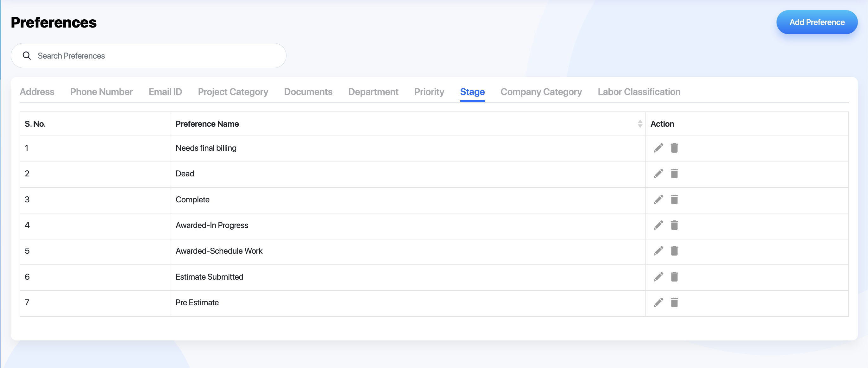The width and height of the screenshot is (868, 368).
Task: Select the Awarded-In Progress cell
Action: tap(408, 225)
